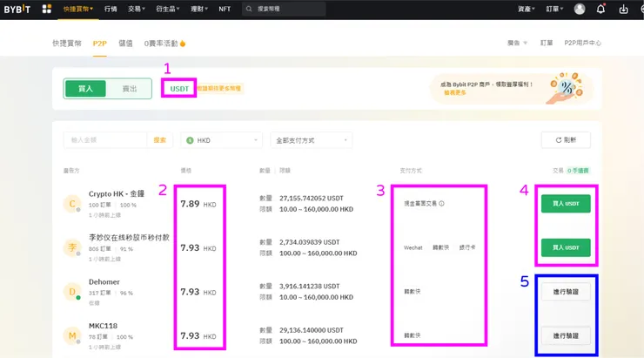Click the 刷新 refresh button
The image size is (644, 358).
click(566, 140)
